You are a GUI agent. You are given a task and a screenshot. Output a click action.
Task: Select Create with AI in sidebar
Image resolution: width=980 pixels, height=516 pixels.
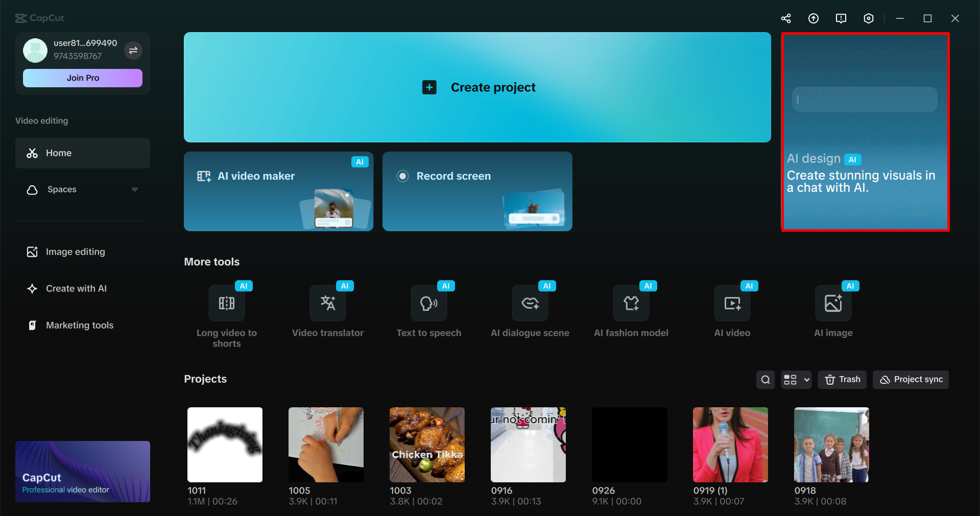coord(83,288)
